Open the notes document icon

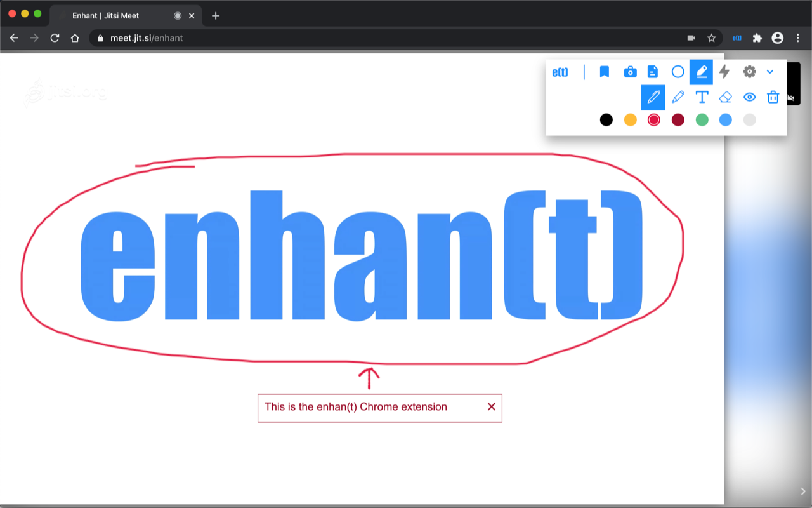(652, 72)
